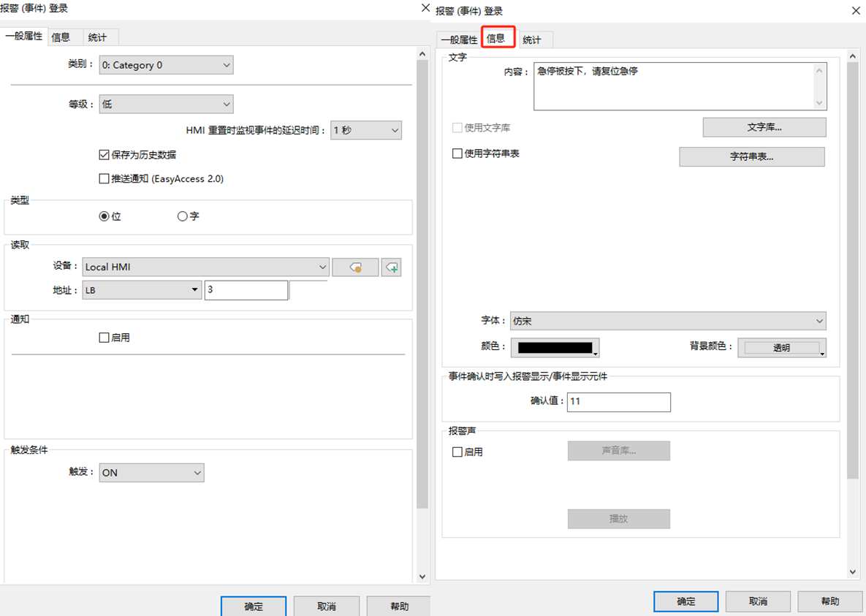Open the 字体 仿宋 dropdown
The width and height of the screenshot is (866, 616).
pos(668,321)
